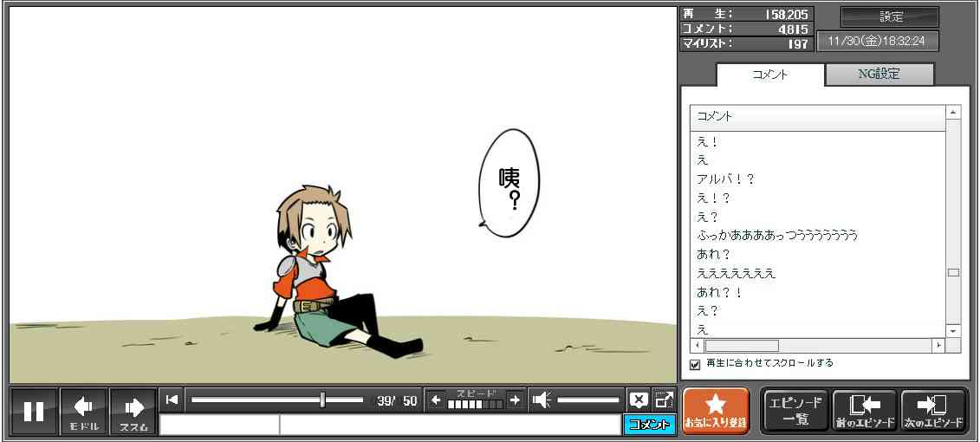This screenshot has height=442, width=980.
Task: Pause the video playback
Action: coord(34,411)
